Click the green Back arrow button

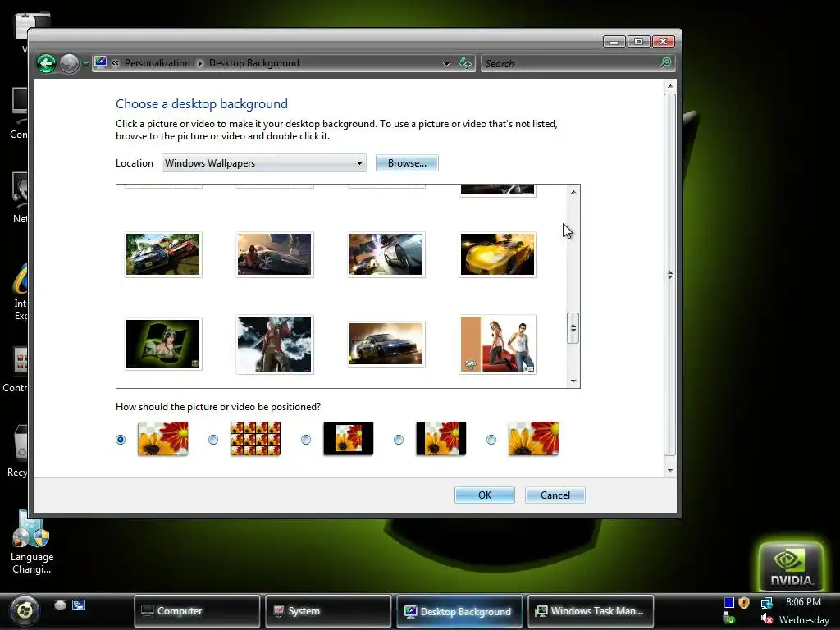pyautogui.click(x=47, y=63)
